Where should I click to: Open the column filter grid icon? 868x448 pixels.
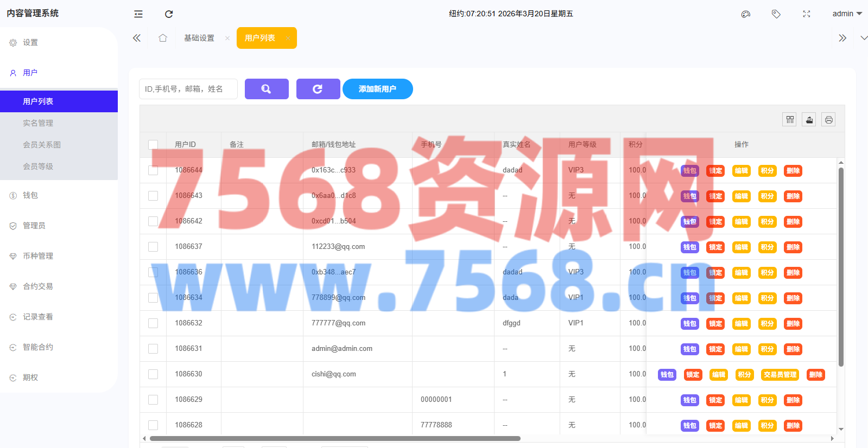790,120
